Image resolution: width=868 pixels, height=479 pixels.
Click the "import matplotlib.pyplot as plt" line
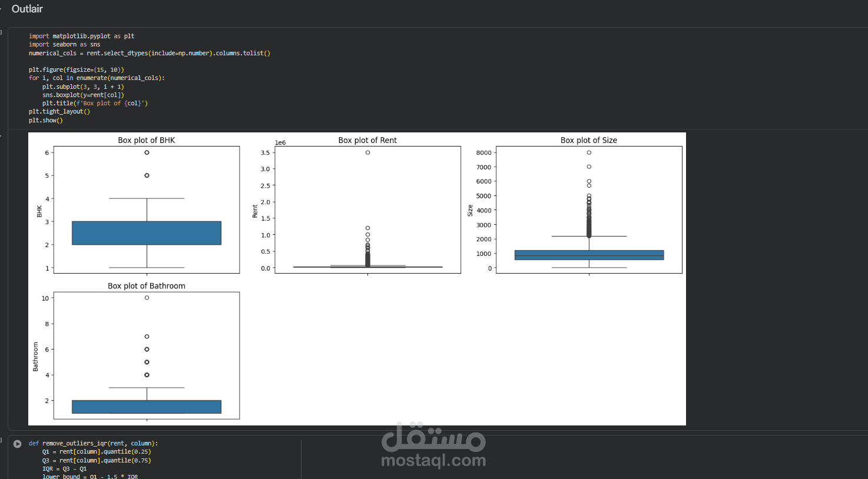82,36
